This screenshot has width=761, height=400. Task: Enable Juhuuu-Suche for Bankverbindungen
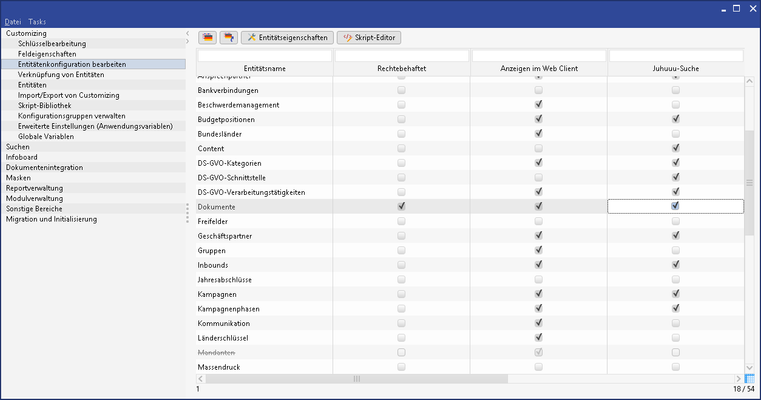click(x=675, y=90)
